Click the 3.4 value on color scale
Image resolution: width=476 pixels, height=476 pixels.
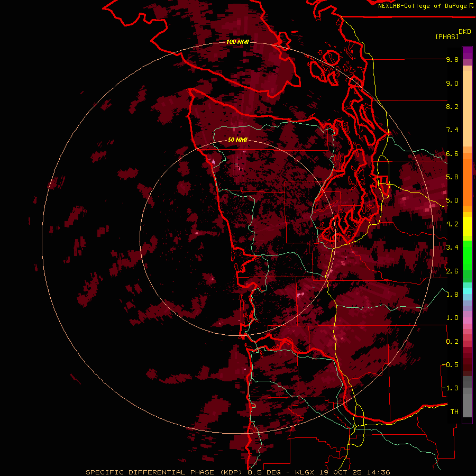click(x=452, y=248)
